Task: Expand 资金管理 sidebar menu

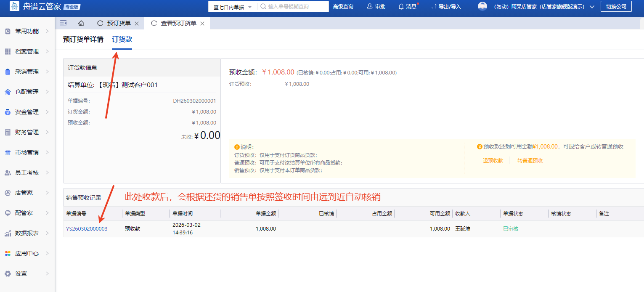Action: tap(27, 112)
